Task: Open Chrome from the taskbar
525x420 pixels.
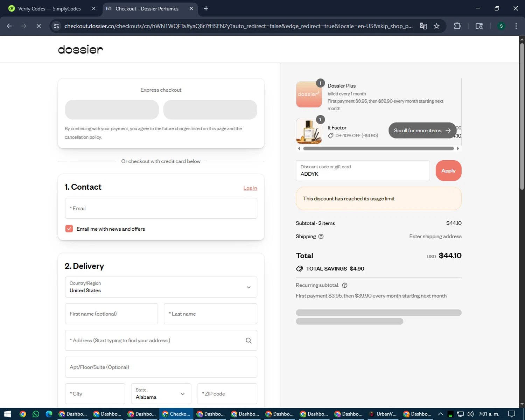Action: (x=23, y=414)
